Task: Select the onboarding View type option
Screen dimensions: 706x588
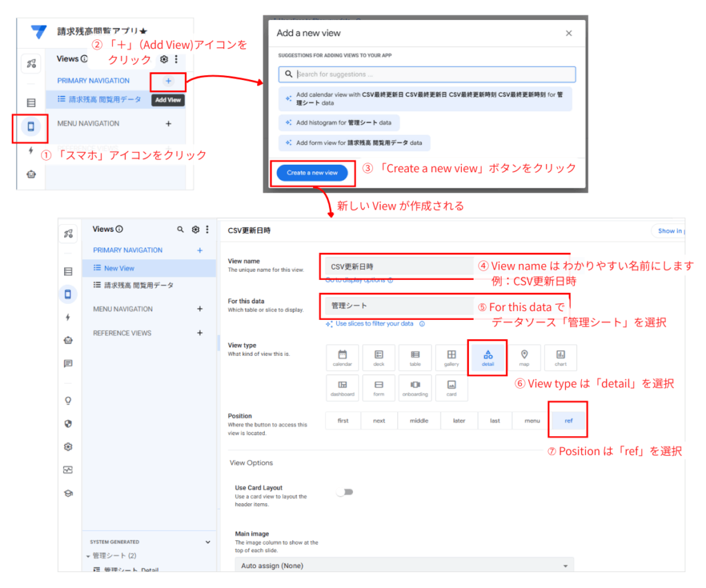Action: (x=415, y=387)
